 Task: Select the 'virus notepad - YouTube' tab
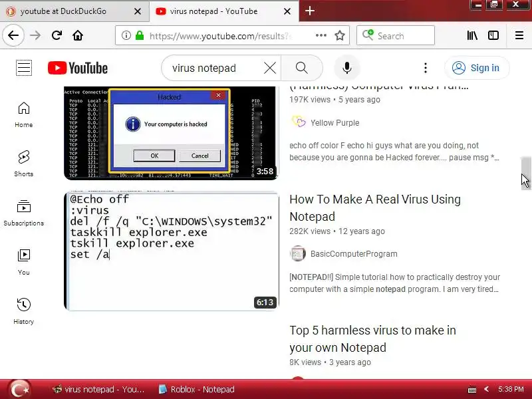click(x=224, y=11)
